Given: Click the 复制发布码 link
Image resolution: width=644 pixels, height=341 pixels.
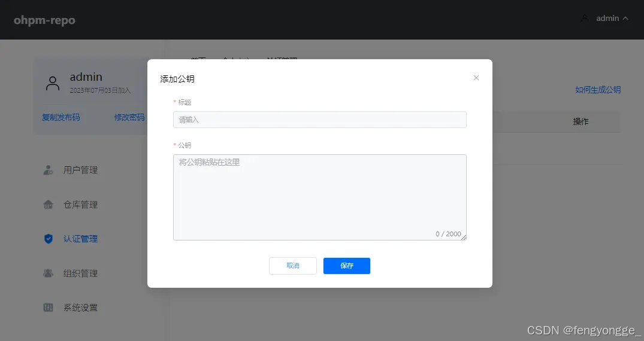Looking at the screenshot, I should 61,117.
